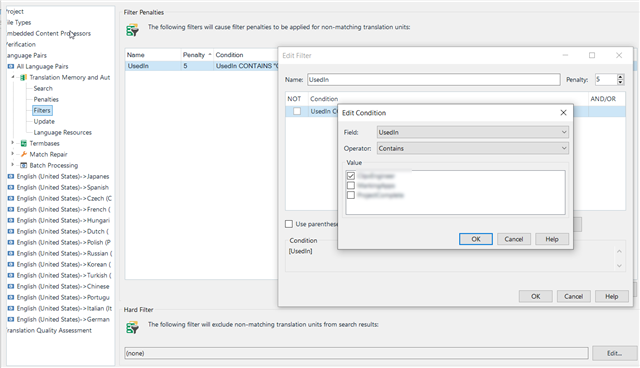Click the Hard Filter (none) field
This screenshot has width=640, height=368.
(356, 353)
